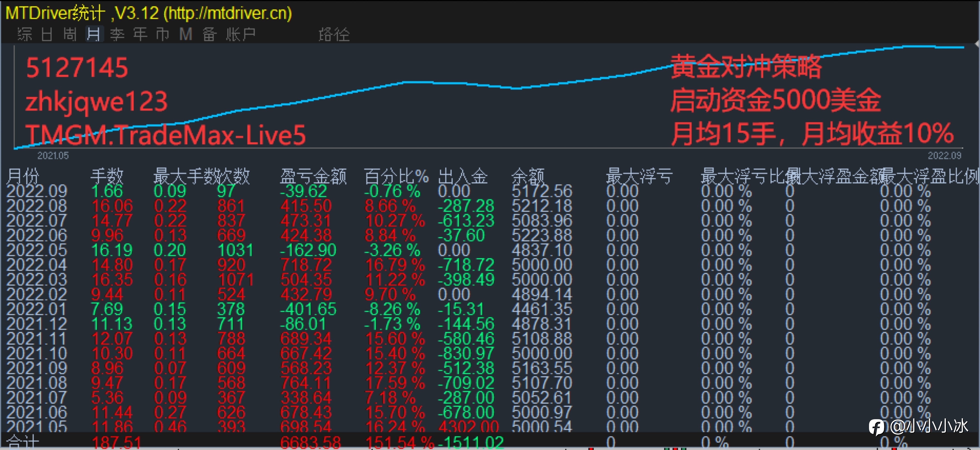
Task: Click percentage 10.27 % in 2022.07 row
Action: coord(395,221)
